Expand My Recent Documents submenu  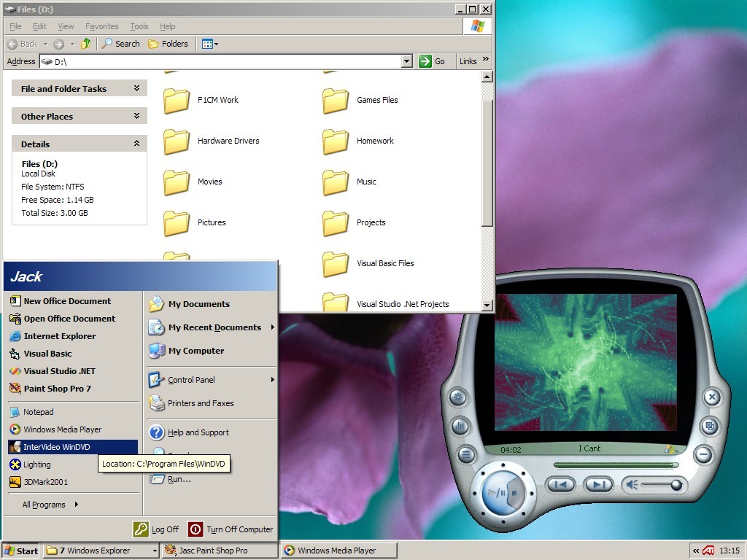pos(212,327)
